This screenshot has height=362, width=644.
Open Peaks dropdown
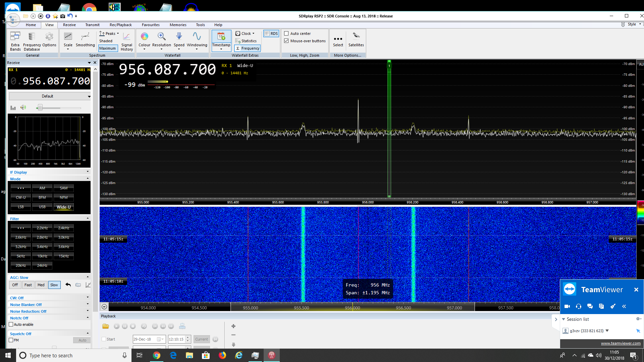[x=109, y=34]
